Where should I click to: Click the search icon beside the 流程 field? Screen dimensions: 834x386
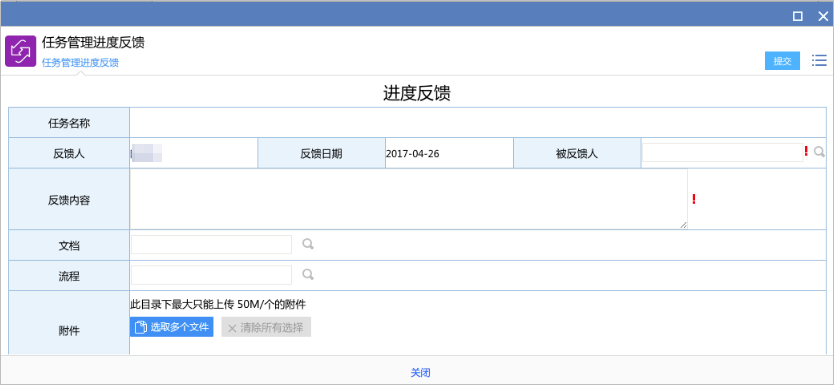[x=308, y=274]
